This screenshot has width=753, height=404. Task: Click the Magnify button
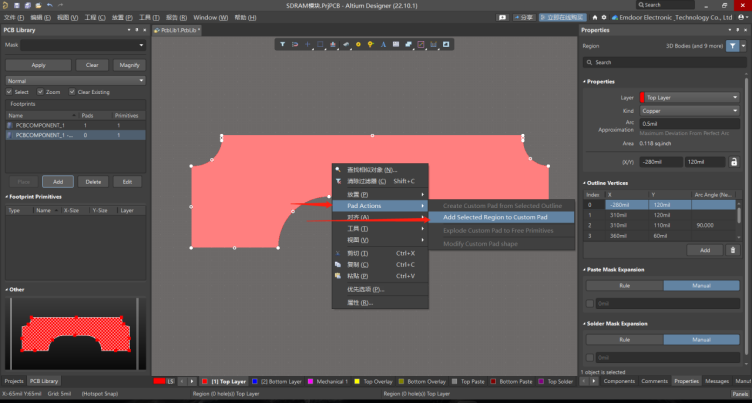coord(129,65)
